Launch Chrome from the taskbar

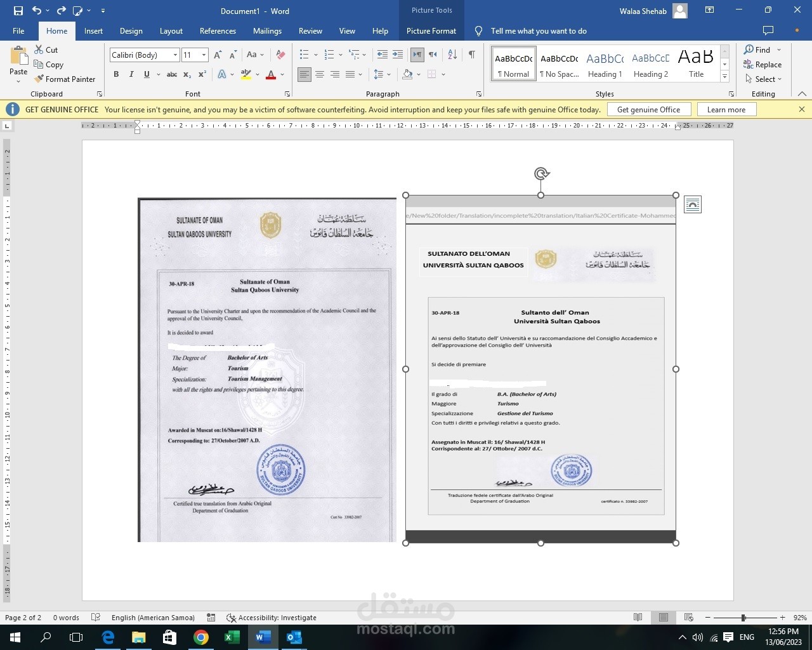pyautogui.click(x=201, y=637)
